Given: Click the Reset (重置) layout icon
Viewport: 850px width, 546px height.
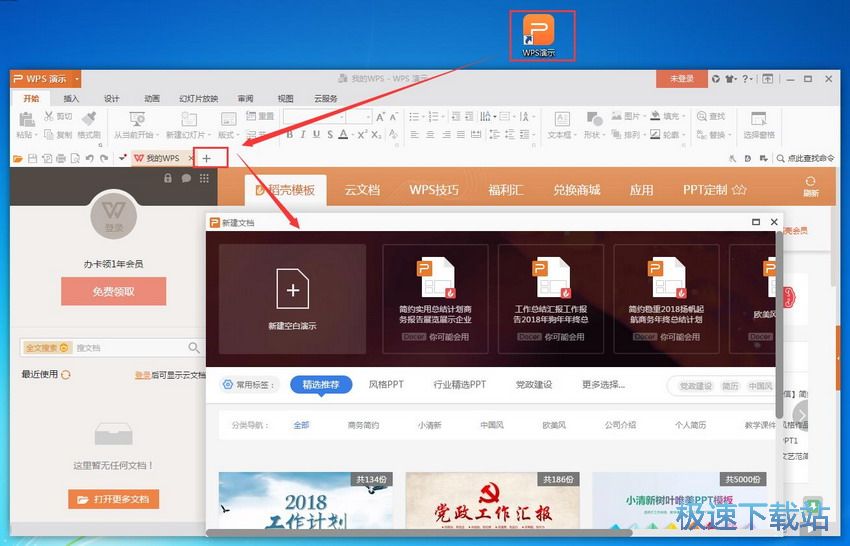Looking at the screenshot, I should click(251, 116).
